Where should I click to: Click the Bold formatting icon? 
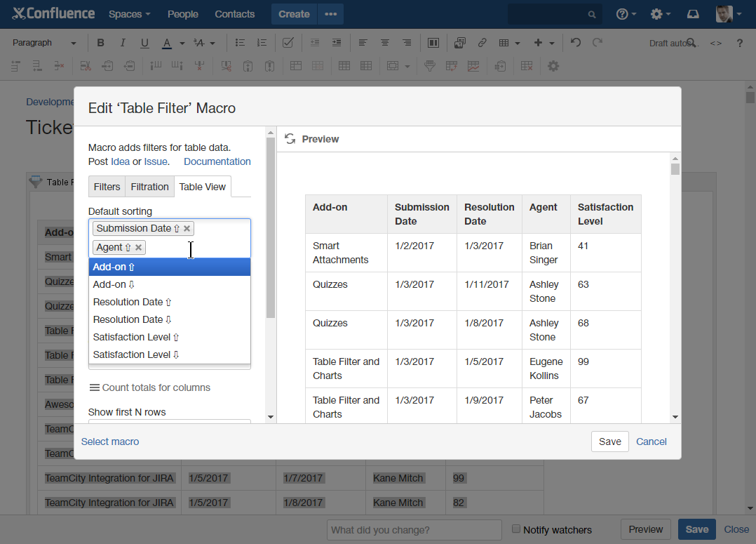101,43
